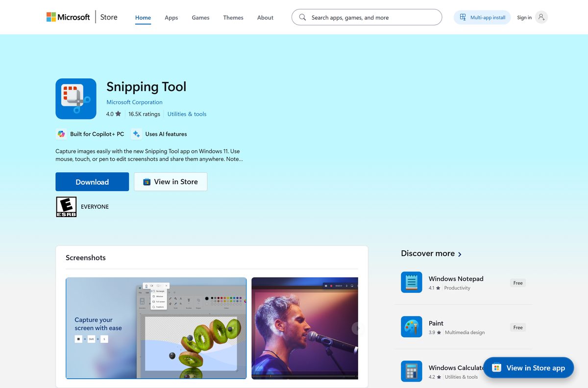This screenshot has width=588, height=388.
Task: Click the Free badge beside Paint
Action: pyautogui.click(x=518, y=328)
